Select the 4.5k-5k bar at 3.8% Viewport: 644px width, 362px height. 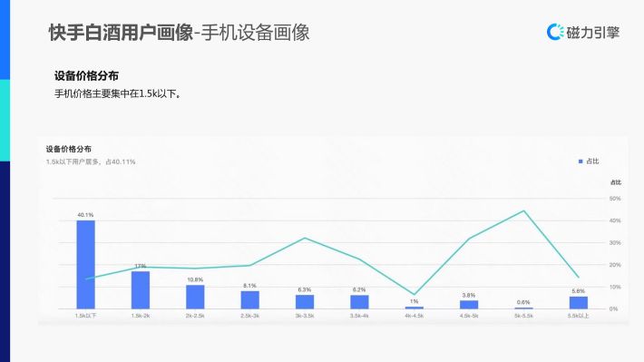point(469,305)
